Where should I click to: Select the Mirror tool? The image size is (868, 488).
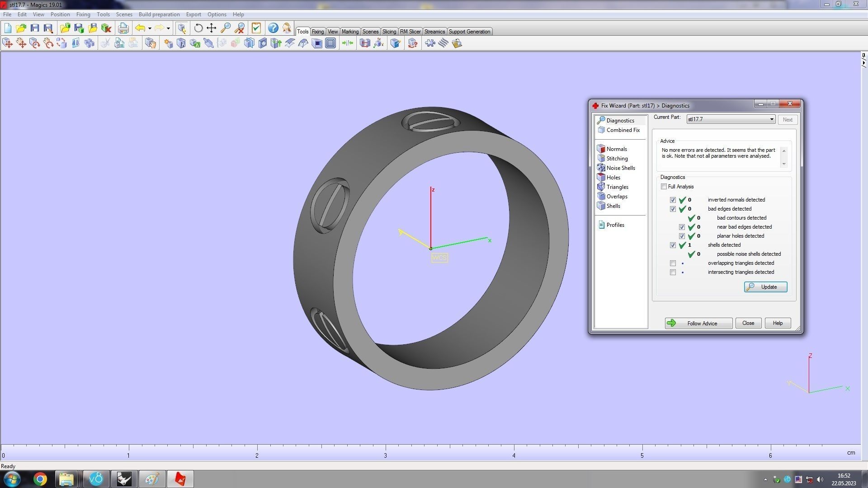click(x=75, y=43)
